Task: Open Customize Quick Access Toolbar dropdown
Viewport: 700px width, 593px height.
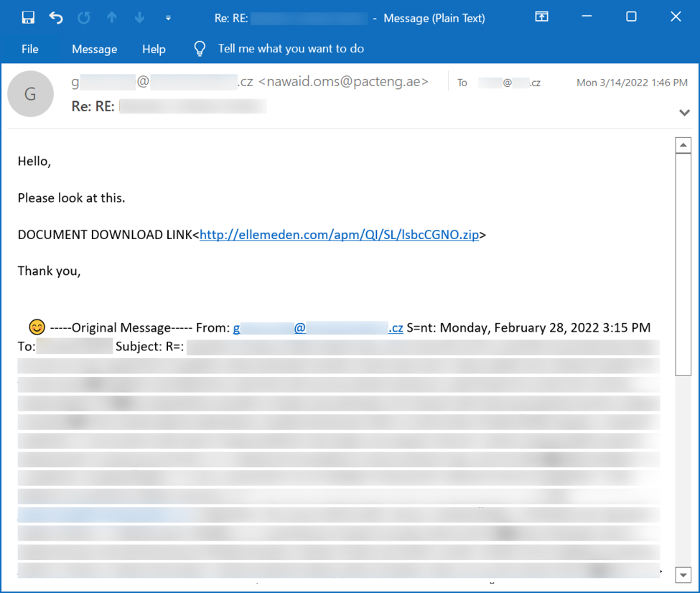Action: pos(168,18)
